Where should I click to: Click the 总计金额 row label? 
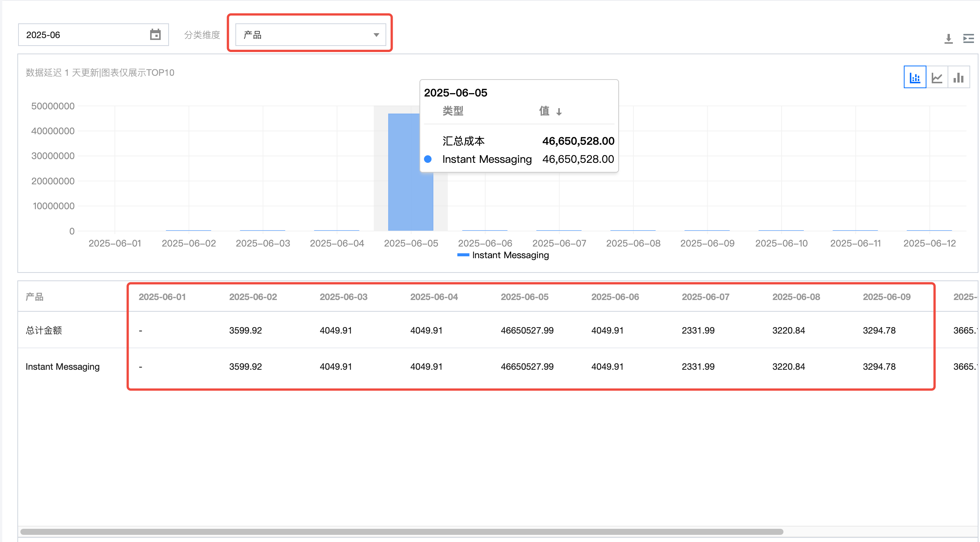pyautogui.click(x=44, y=330)
